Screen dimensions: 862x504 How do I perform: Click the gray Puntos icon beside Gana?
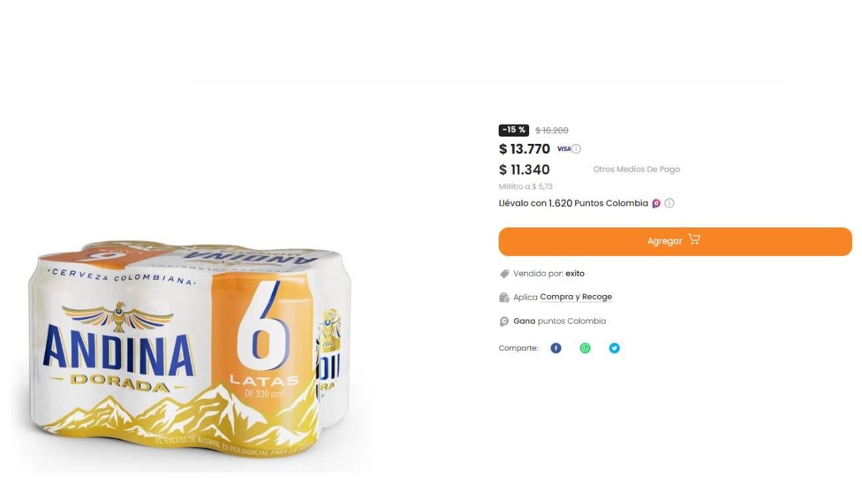point(504,321)
